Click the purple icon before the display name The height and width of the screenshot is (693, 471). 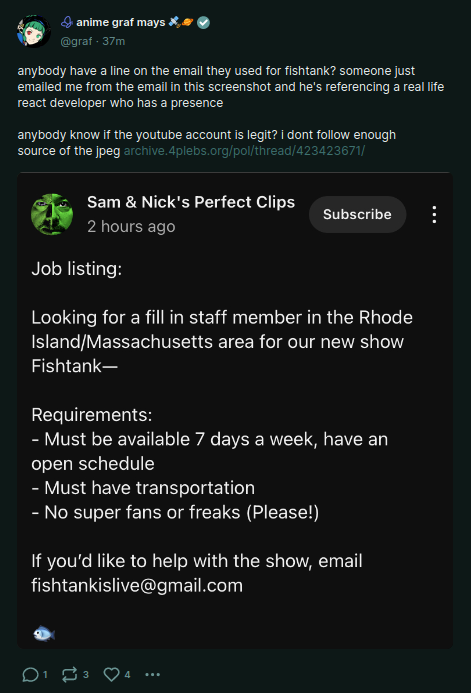67,22
